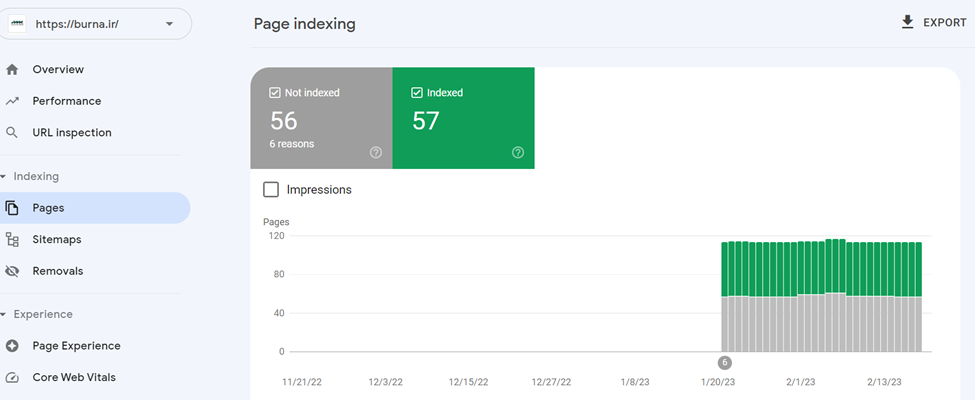Uncheck the Not indexed checkbox

275,93
